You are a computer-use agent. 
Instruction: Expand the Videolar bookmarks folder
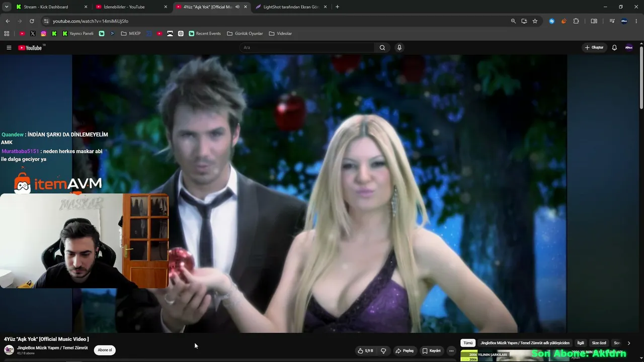[280, 34]
